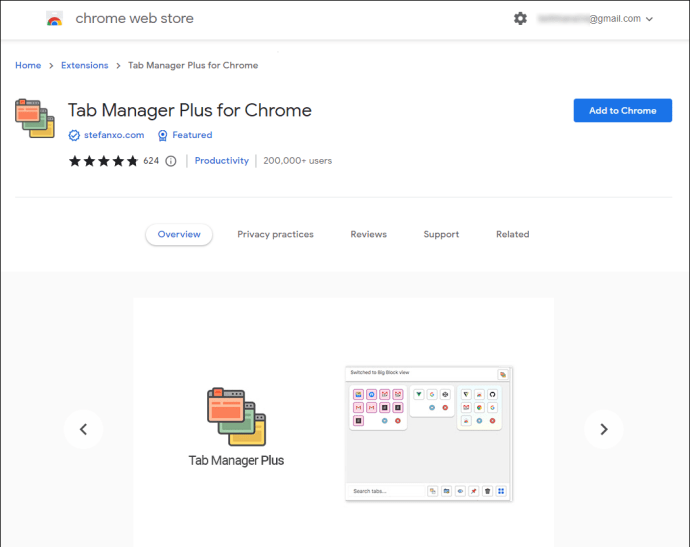690x547 pixels.
Task: Click the Search tabs field in the preview
Action: coord(387,491)
